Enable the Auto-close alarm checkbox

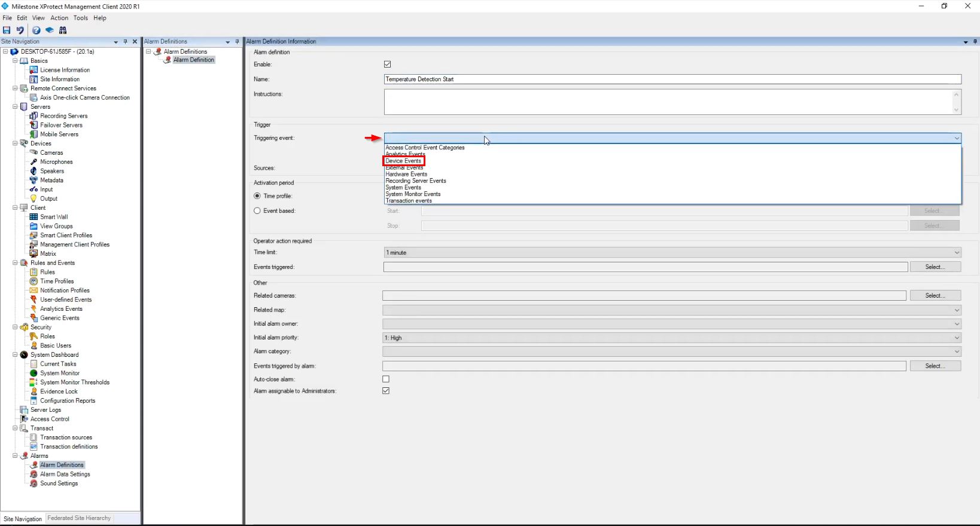pos(386,379)
